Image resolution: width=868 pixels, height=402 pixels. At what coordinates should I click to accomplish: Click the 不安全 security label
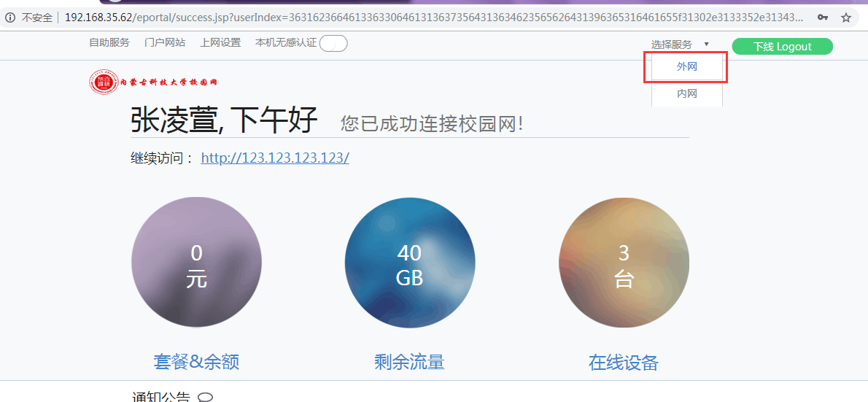point(37,18)
